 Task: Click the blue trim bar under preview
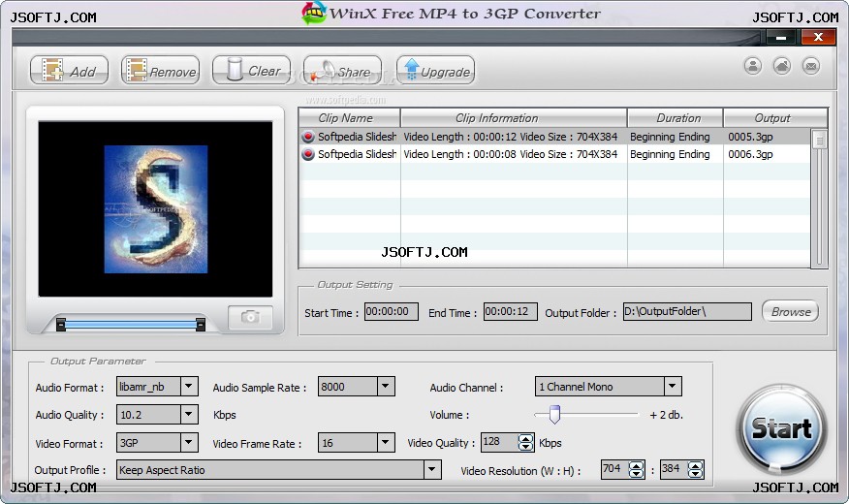tap(131, 325)
